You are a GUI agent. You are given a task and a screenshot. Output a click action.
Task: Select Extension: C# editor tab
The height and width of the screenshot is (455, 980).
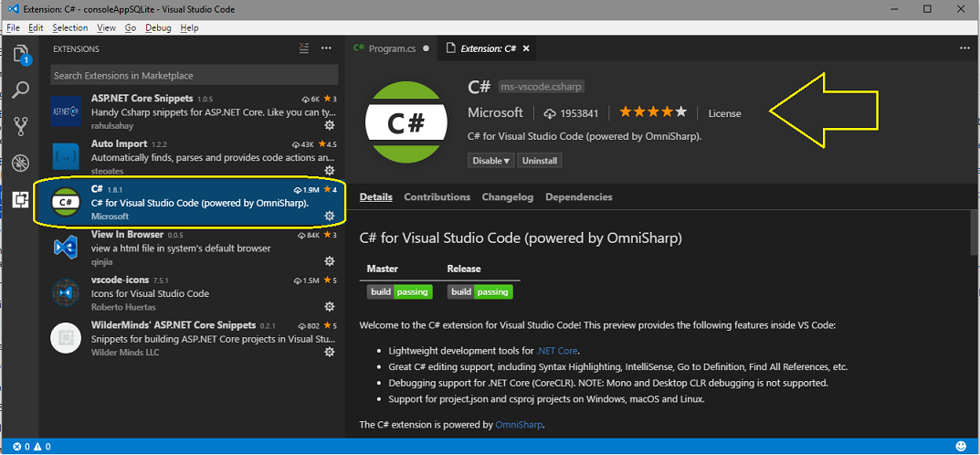pyautogui.click(x=488, y=48)
